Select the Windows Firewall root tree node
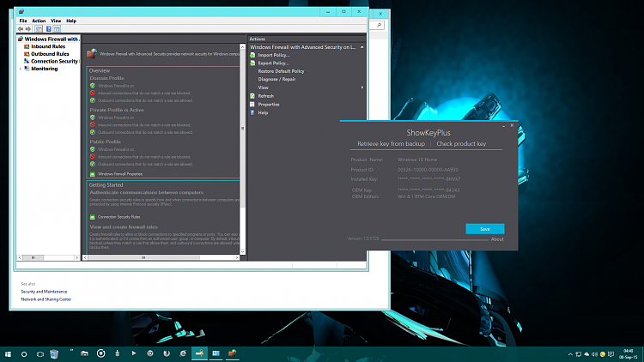The width and height of the screenshot is (644, 362). pos(51,39)
